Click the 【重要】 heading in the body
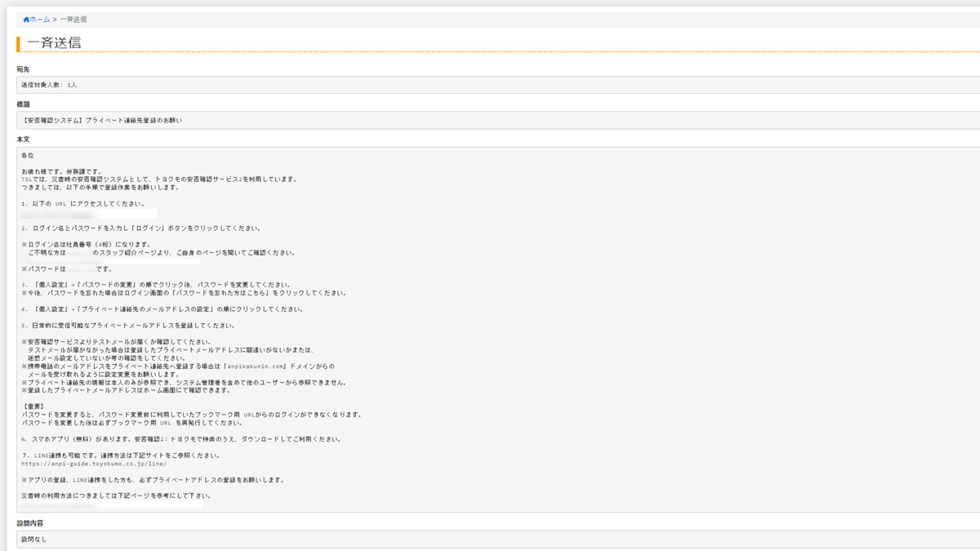 coord(32,407)
